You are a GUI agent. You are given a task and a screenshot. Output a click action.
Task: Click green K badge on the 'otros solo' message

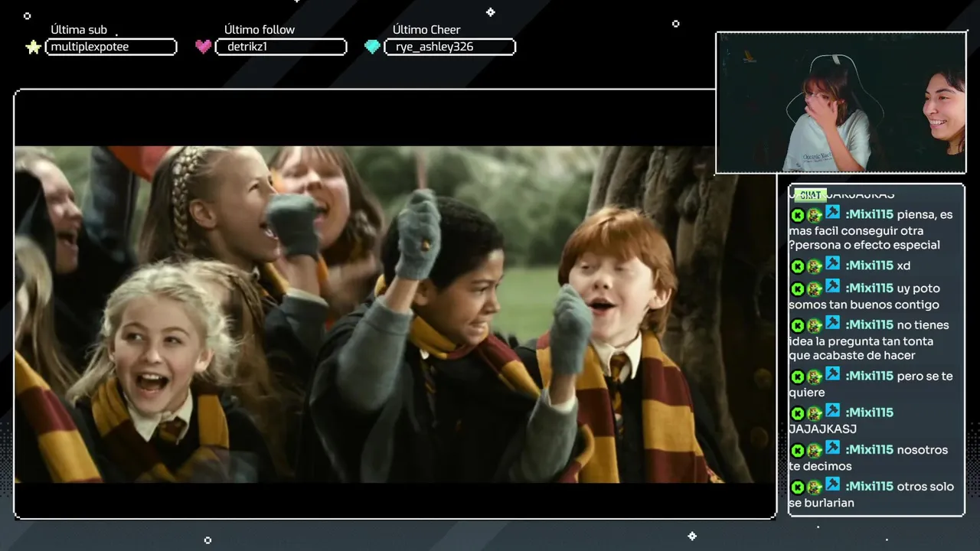click(x=797, y=487)
